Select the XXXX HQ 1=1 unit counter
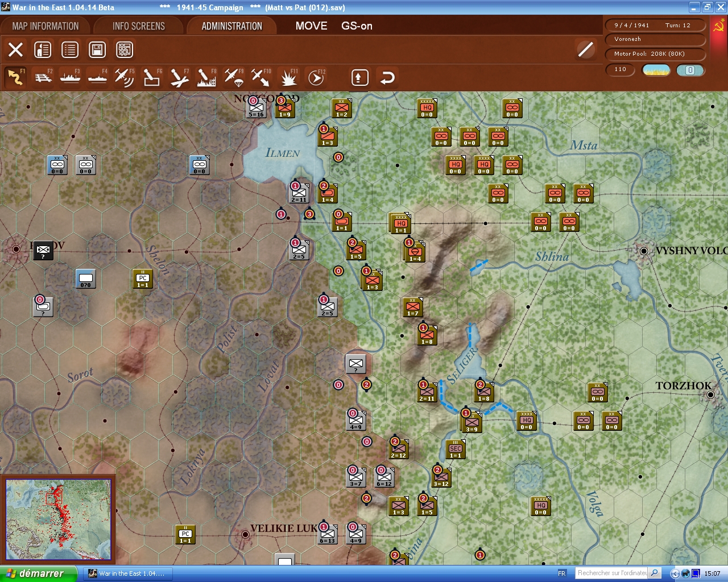The height and width of the screenshot is (582, 728). coord(401,223)
